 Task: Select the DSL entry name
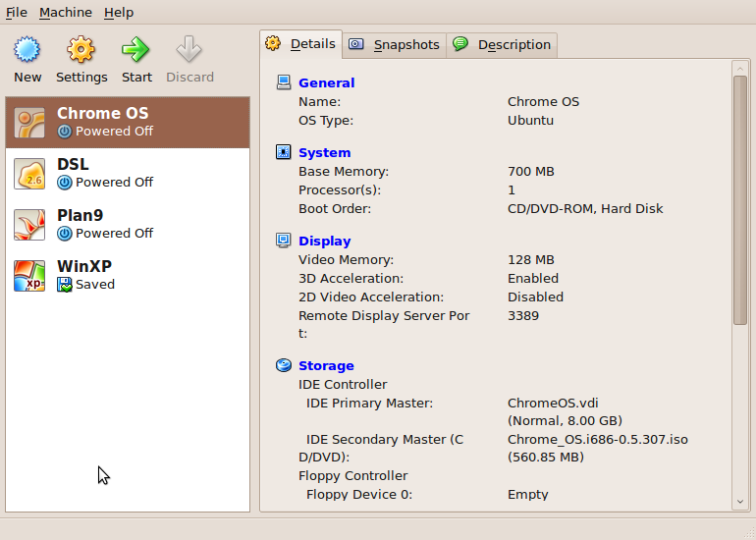pyautogui.click(x=73, y=164)
